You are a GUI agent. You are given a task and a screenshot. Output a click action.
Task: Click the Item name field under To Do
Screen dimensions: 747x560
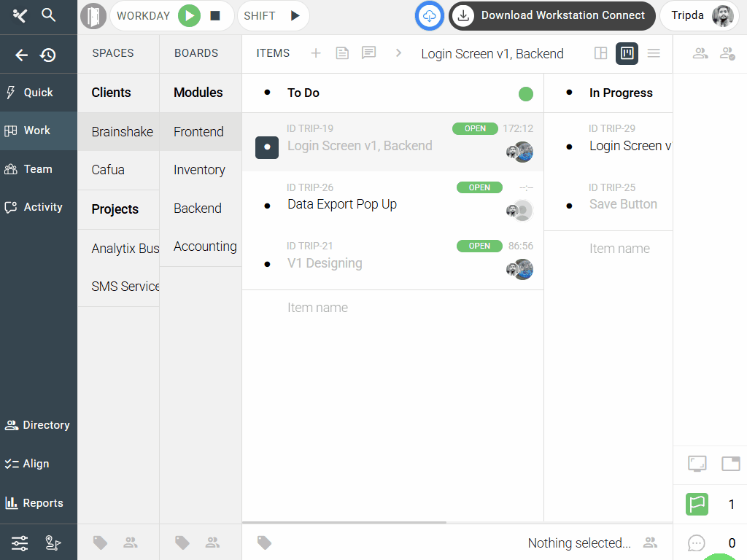[317, 308]
